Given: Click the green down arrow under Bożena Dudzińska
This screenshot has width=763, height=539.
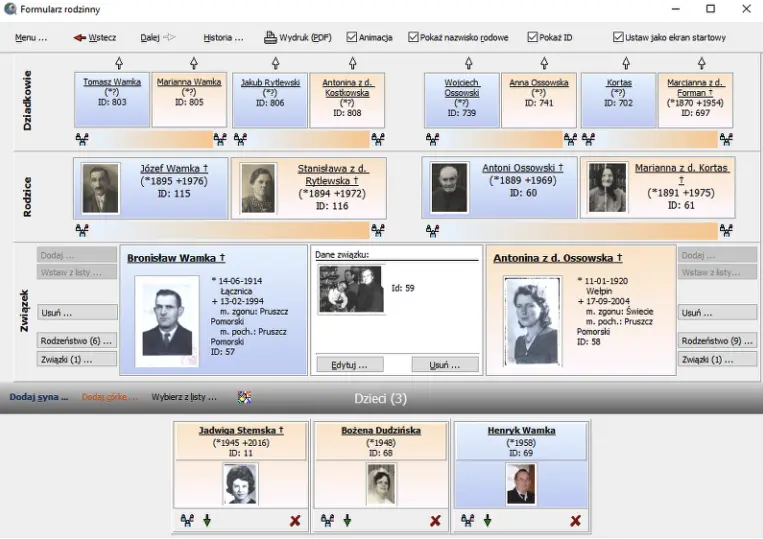Looking at the screenshot, I should [347, 521].
